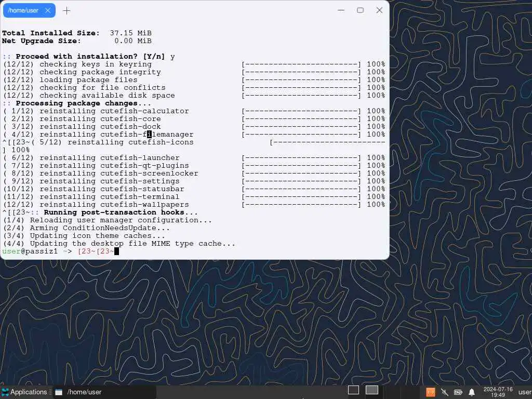Screen dimensions: 532x399
Task: Click the 'reinstalling cutefish-icons' line
Action: (x=194, y=142)
